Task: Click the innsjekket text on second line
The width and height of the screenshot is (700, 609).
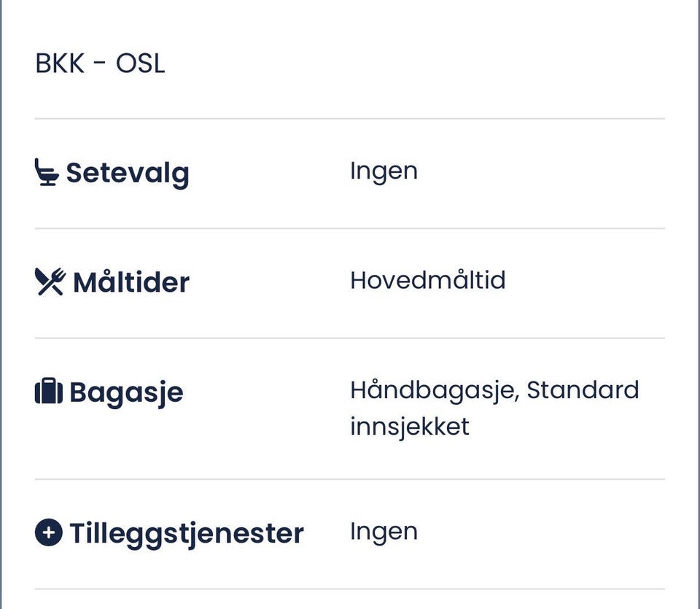Action: (x=409, y=426)
